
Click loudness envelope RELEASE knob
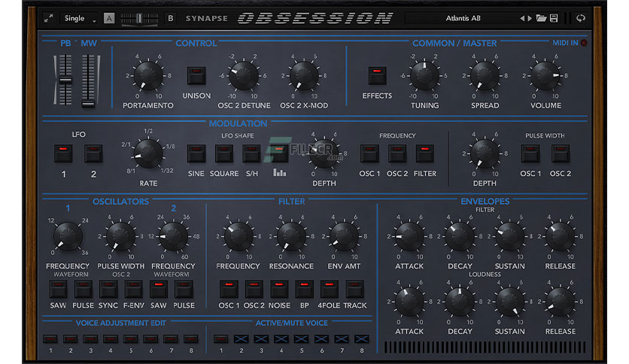pos(560,302)
